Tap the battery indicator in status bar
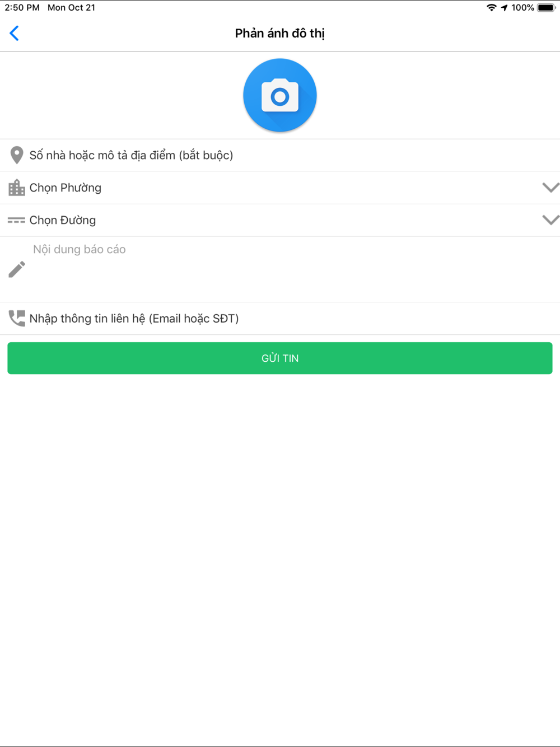The height and width of the screenshot is (747, 560). [547, 8]
